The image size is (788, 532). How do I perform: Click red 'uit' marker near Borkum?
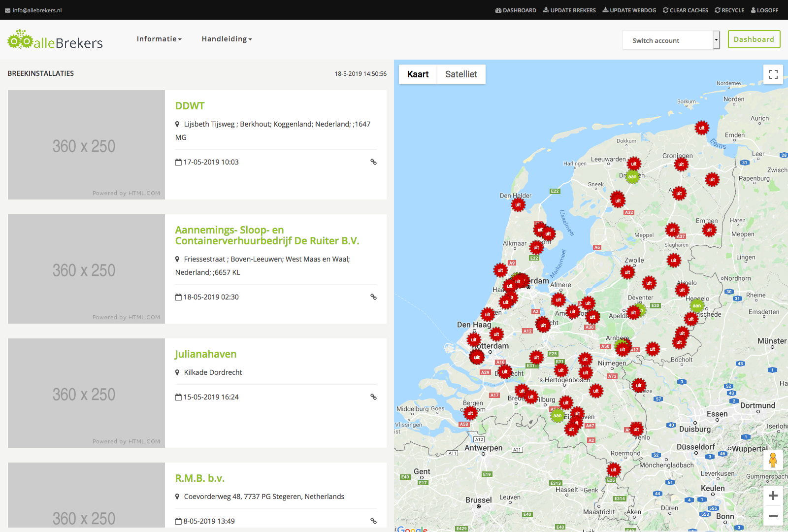click(702, 128)
